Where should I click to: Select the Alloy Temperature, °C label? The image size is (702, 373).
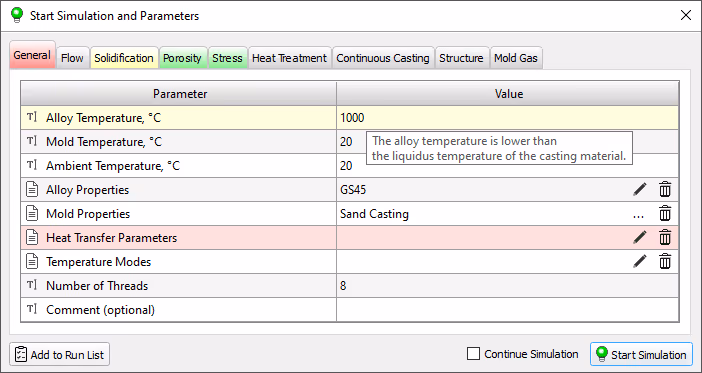tap(103, 118)
